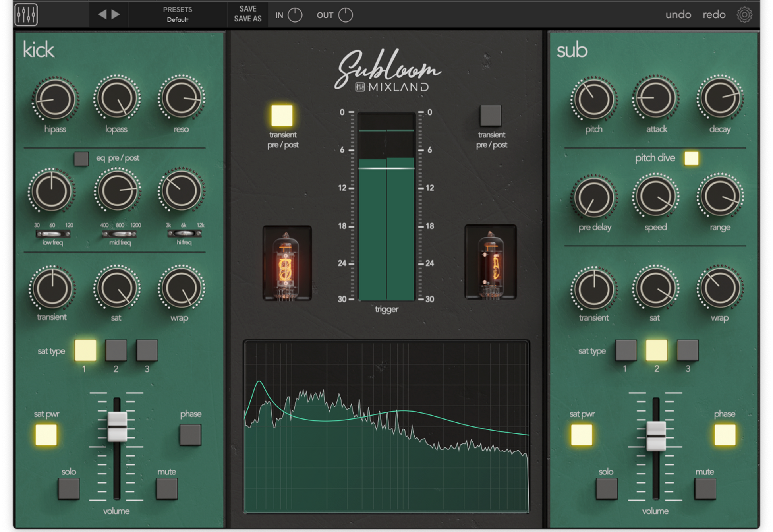Image resolution: width=773 pixels, height=532 pixels.
Task: Click the kick volume fader handle
Action: coord(117,427)
